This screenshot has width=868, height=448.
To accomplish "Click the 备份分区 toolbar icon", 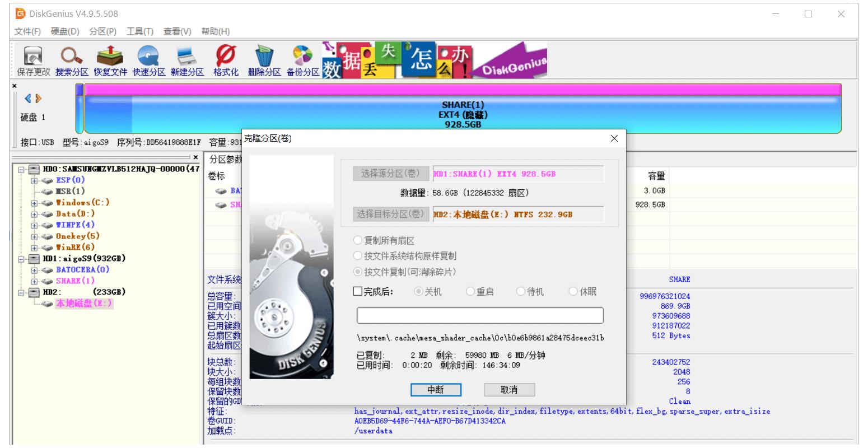I will [x=302, y=60].
